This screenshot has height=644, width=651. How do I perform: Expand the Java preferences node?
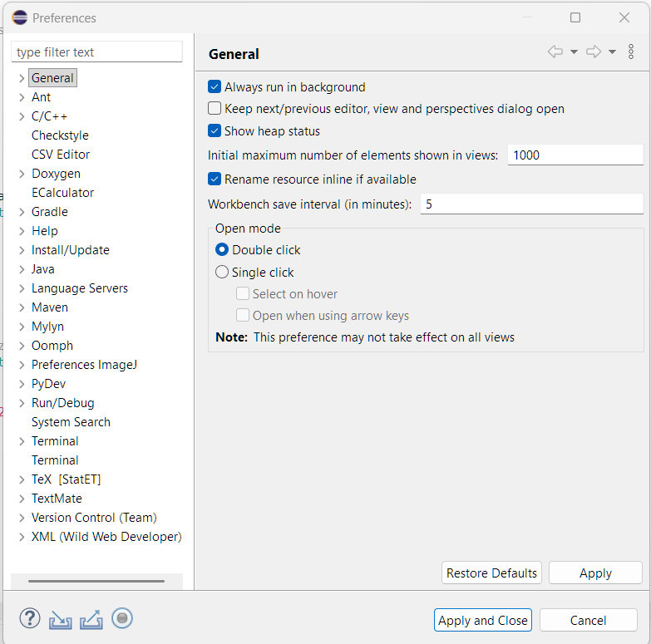[x=22, y=269]
